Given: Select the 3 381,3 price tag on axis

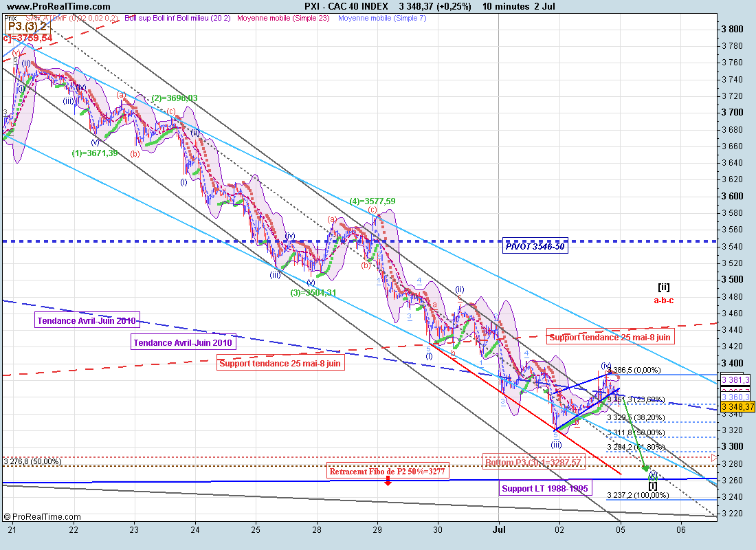Looking at the screenshot, I should click(736, 379).
